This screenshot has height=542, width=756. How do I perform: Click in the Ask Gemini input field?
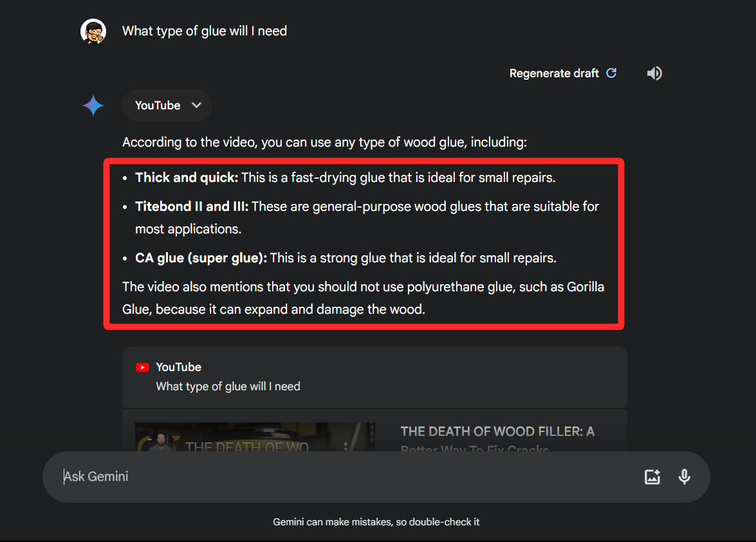347,477
